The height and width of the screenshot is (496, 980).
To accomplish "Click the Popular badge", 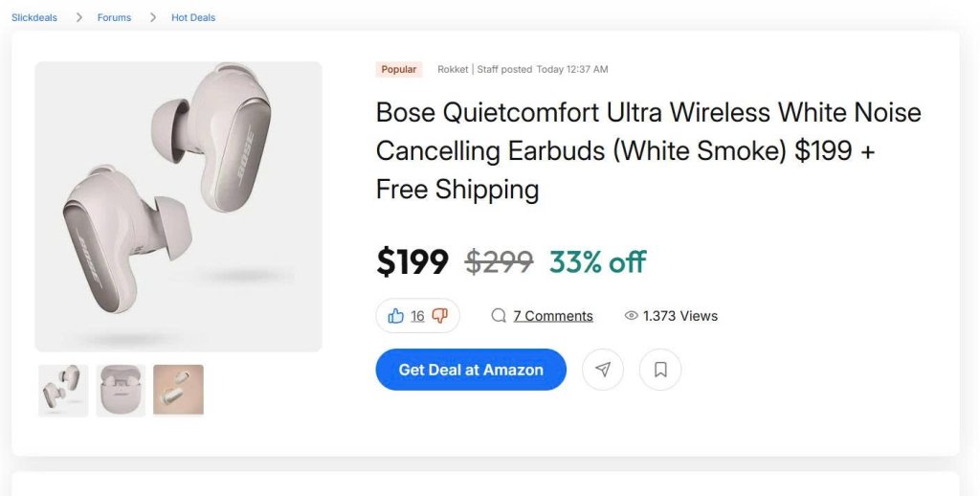I will point(399,69).
